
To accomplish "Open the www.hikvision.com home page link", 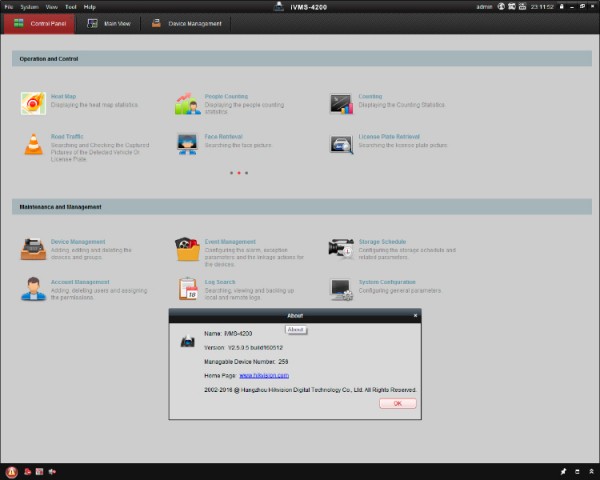I will (264, 376).
